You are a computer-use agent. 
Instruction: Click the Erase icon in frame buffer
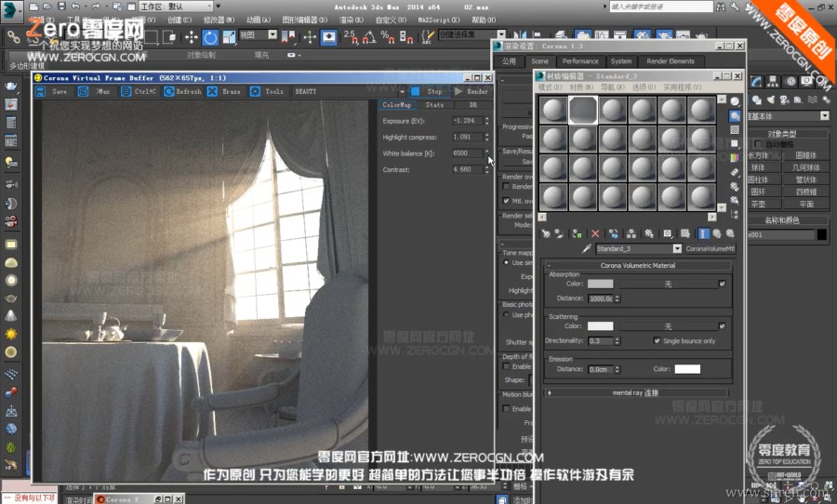tap(212, 92)
